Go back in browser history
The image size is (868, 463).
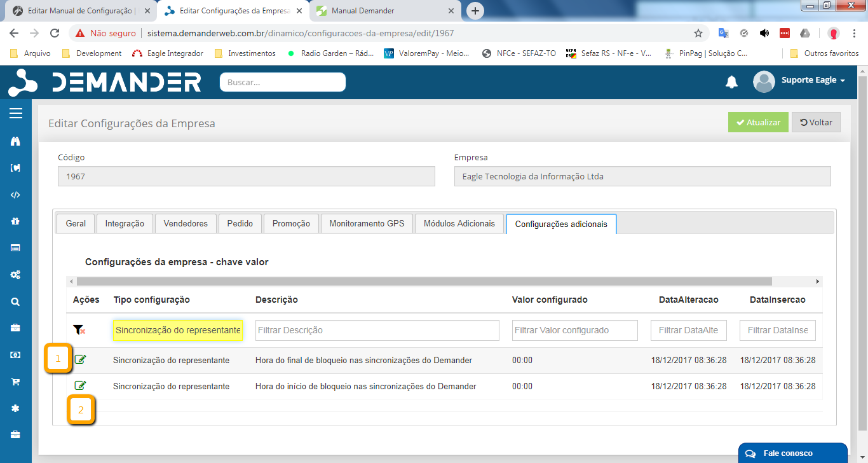(x=15, y=33)
